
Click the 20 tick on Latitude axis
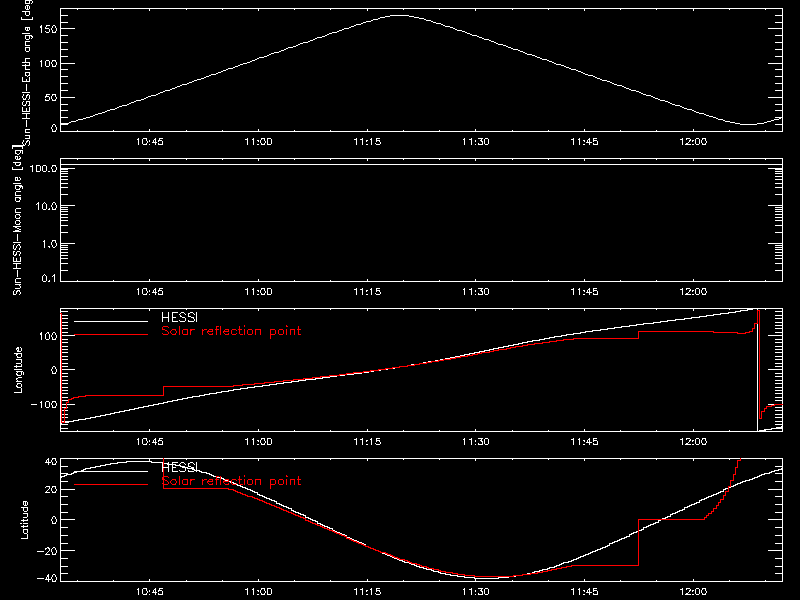click(51, 490)
